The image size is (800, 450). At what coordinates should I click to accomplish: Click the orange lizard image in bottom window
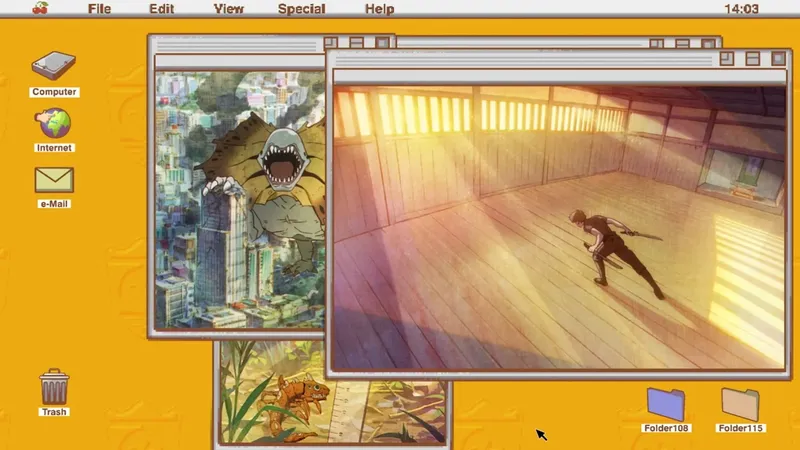[x=300, y=390]
